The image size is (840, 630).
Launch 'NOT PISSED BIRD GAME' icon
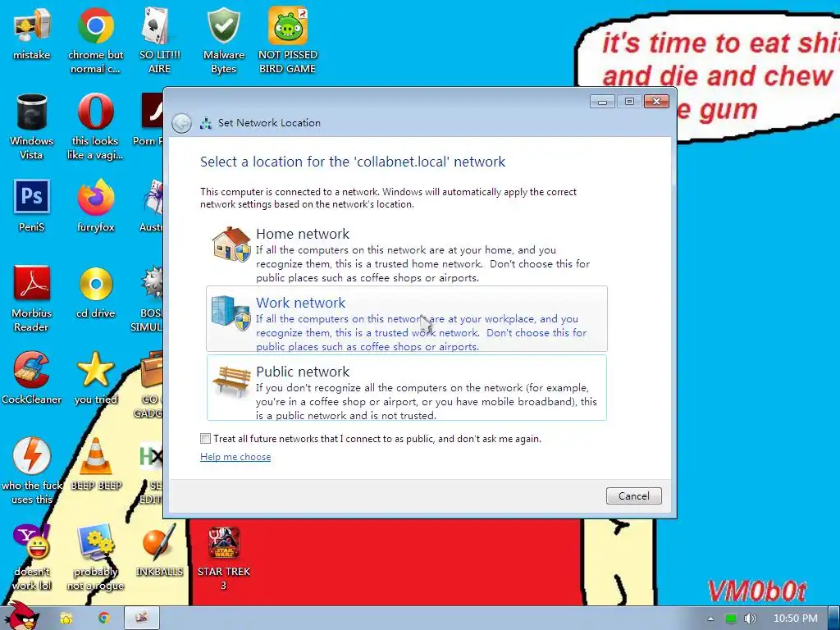[x=287, y=40]
